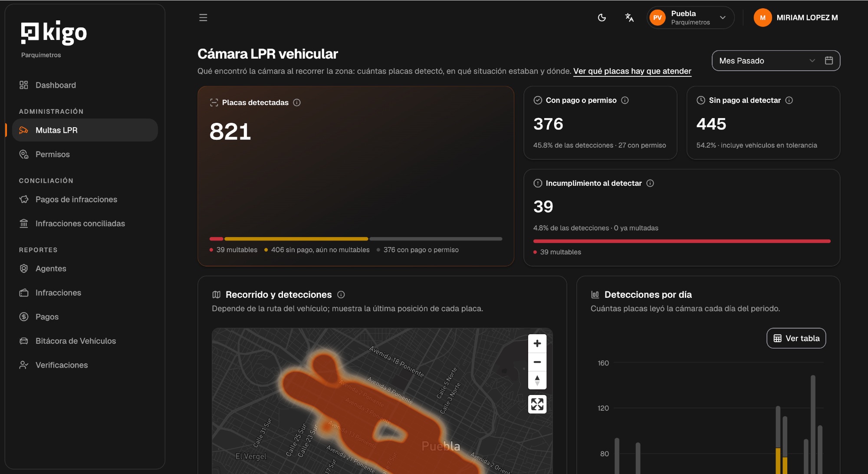Zoom out on the map

[x=537, y=362]
